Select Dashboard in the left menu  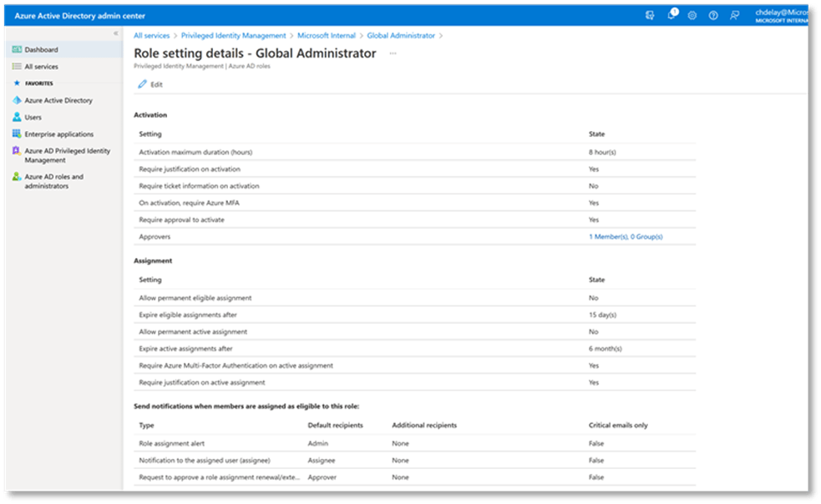click(41, 50)
